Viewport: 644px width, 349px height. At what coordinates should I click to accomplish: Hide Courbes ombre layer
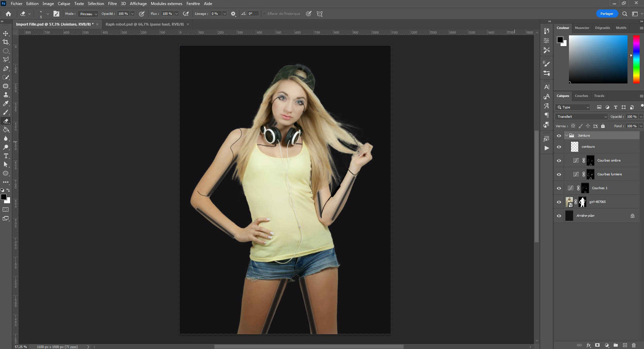coord(559,161)
